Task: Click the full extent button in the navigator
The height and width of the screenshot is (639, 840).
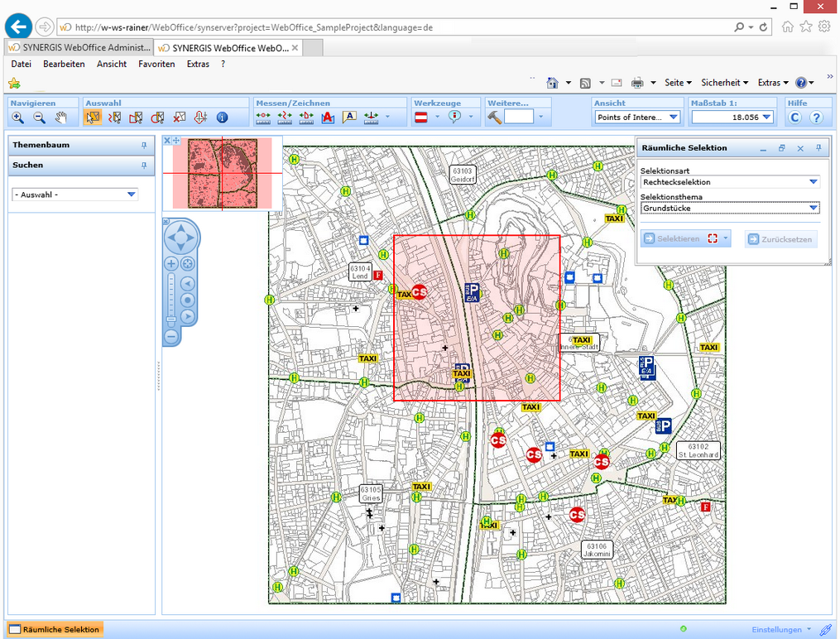Action: coord(188,264)
